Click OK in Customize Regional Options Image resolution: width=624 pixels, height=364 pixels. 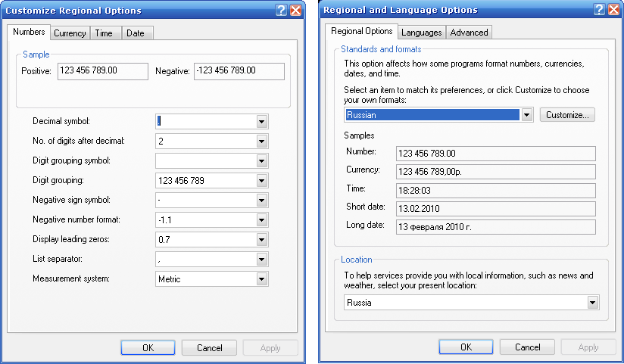click(x=148, y=347)
